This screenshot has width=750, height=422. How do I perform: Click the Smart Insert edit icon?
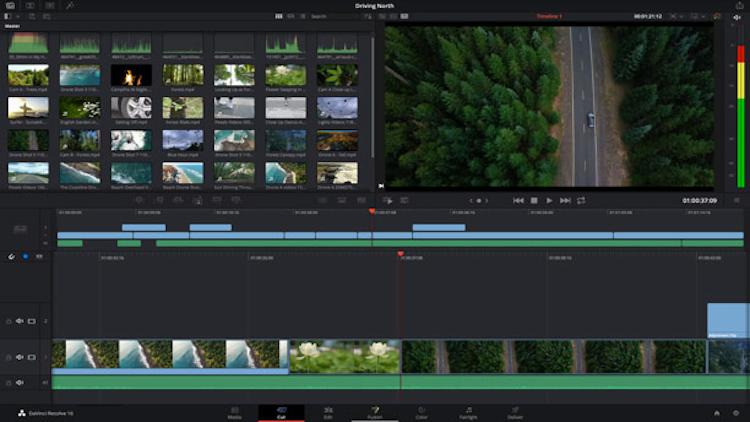tap(139, 200)
